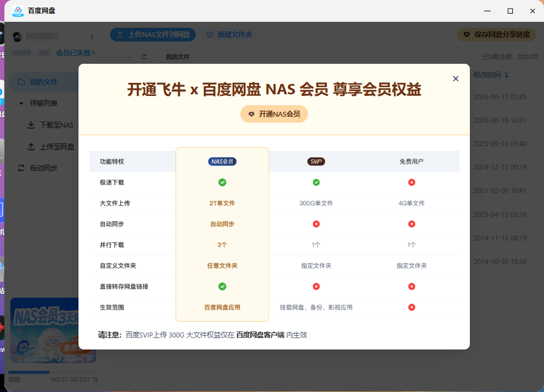
Task: Maximize the 百度网盘 window
Action: [510, 11]
